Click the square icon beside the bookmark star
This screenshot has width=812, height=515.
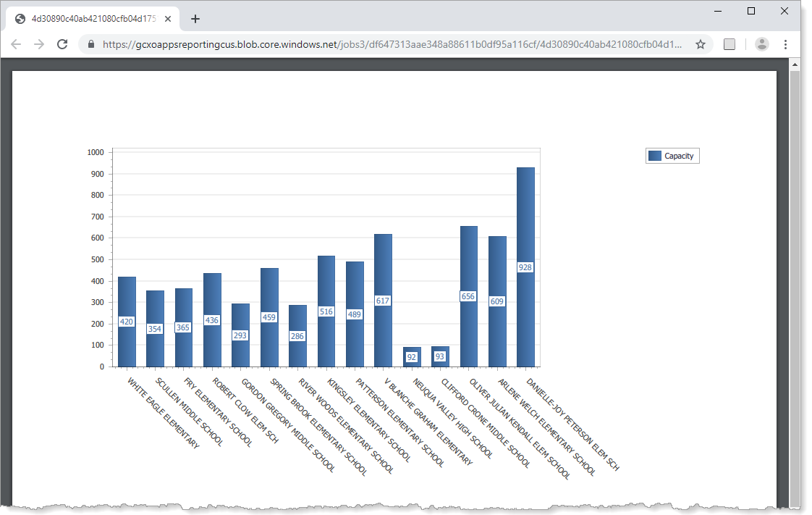[x=729, y=44]
